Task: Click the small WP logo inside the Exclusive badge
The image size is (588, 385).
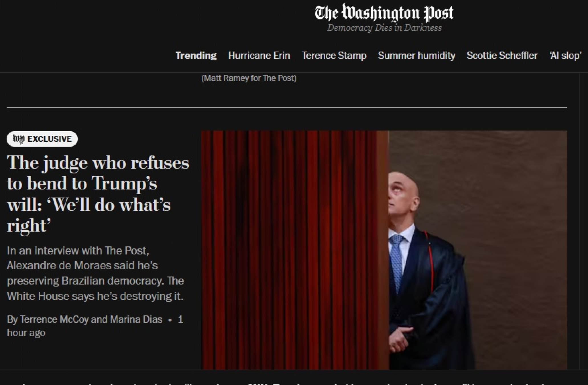Action: [x=19, y=139]
